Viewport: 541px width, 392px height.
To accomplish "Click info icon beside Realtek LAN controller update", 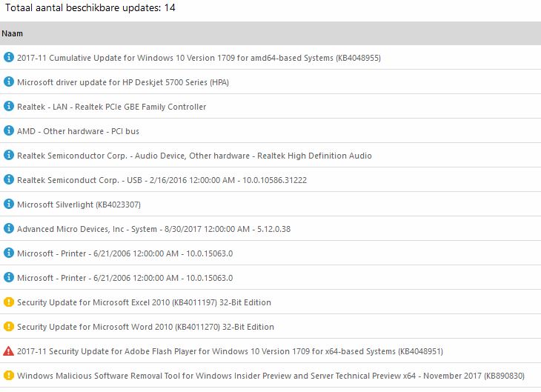I will 9,107.
